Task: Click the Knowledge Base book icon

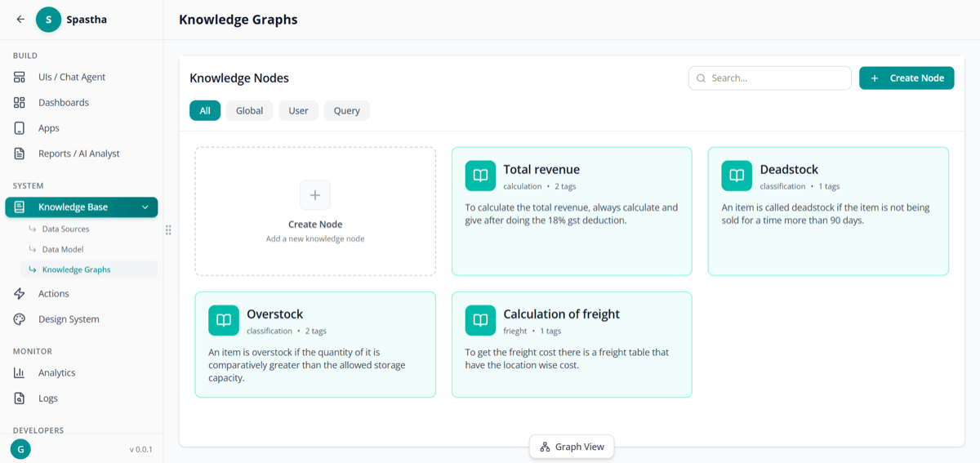Action: pos(20,207)
